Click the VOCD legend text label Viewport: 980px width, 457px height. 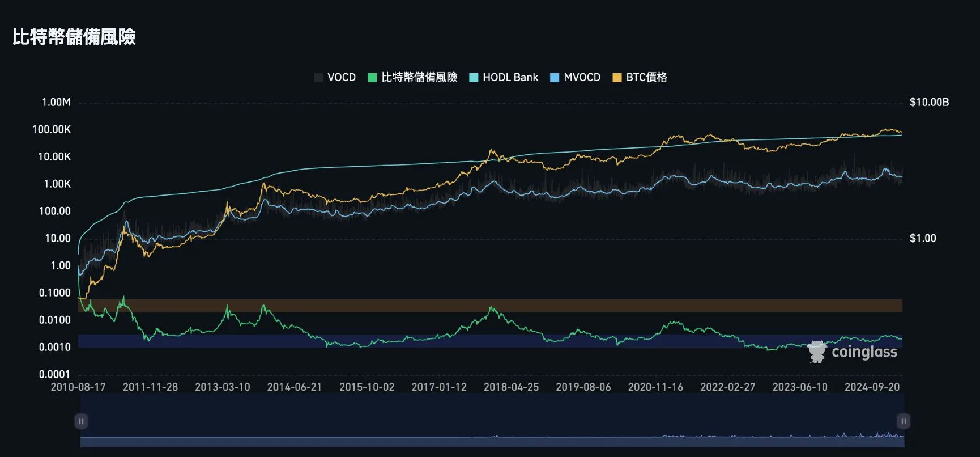click(342, 78)
